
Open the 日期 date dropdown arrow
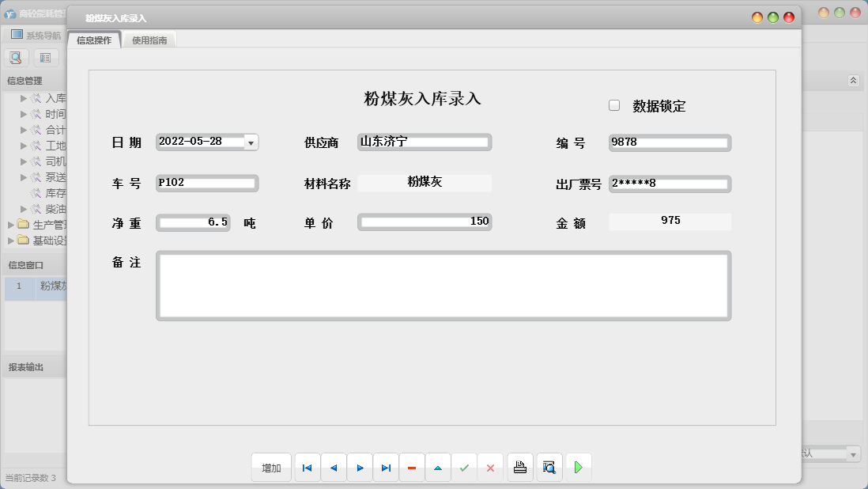pyautogui.click(x=251, y=142)
